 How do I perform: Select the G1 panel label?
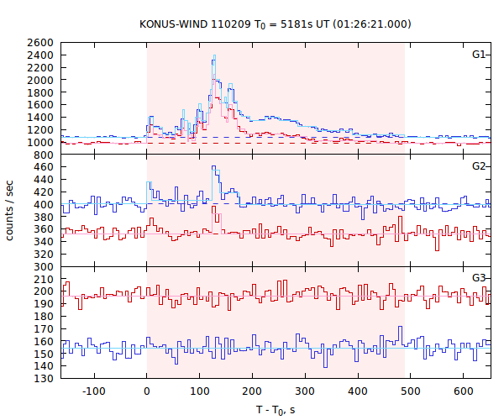pos(479,55)
